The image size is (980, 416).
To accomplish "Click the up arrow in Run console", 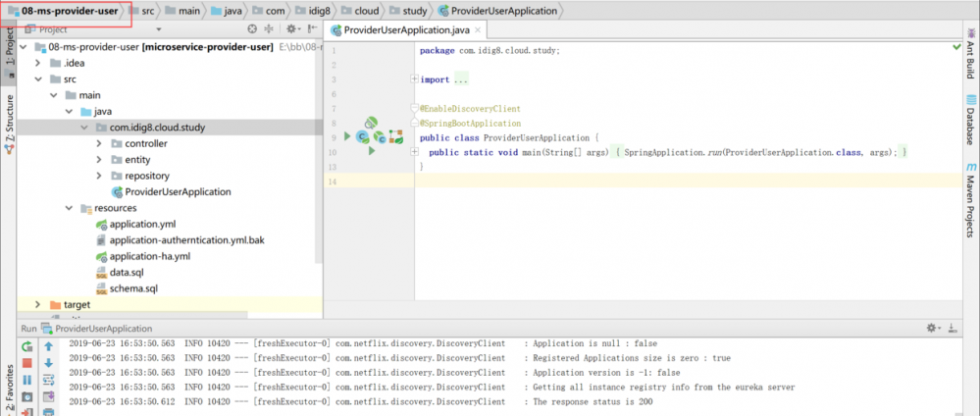I will [48, 346].
